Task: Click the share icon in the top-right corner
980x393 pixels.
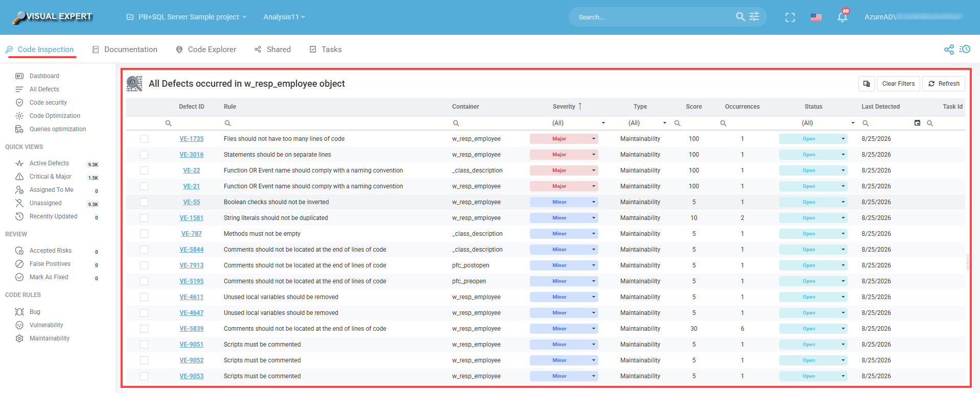Action: (949, 50)
